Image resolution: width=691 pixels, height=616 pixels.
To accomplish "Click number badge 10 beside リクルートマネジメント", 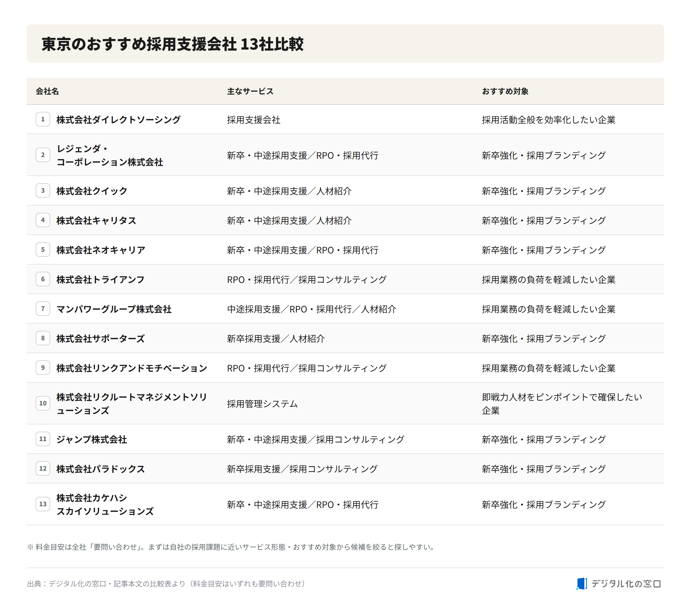I will click(x=43, y=403).
